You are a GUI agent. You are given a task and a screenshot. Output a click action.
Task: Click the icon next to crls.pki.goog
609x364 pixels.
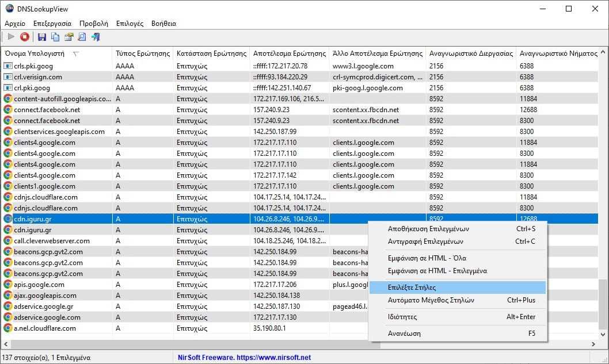coord(7,66)
